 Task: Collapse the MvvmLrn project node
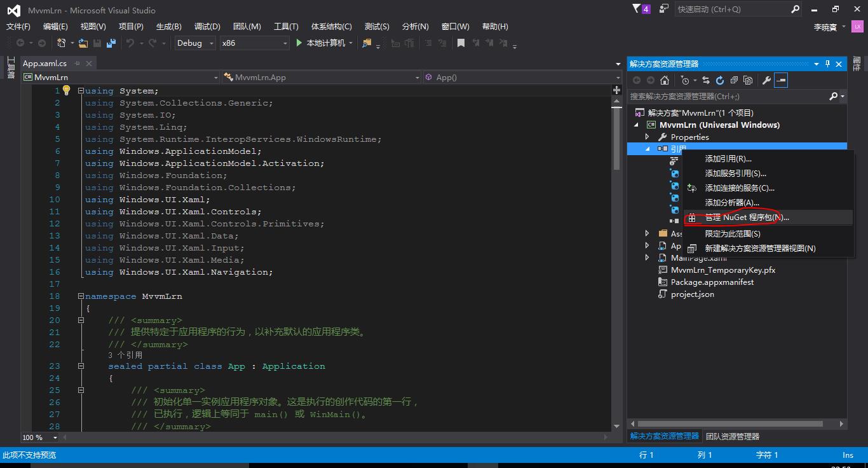(x=637, y=125)
